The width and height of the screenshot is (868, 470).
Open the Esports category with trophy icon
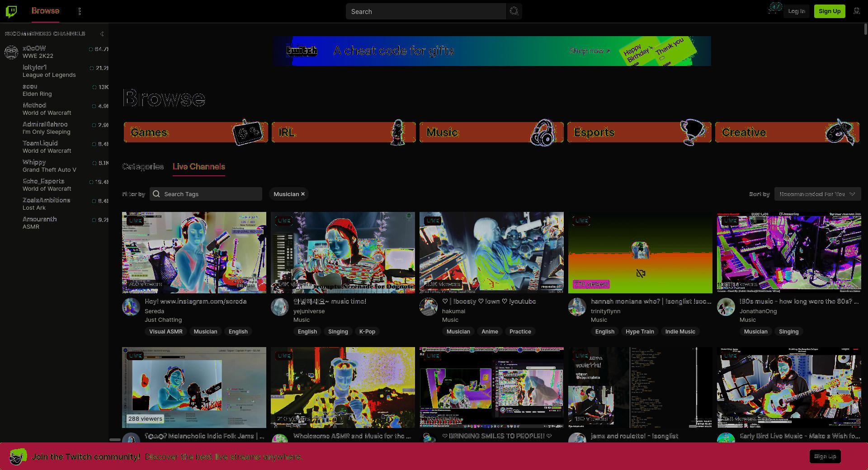click(x=639, y=132)
